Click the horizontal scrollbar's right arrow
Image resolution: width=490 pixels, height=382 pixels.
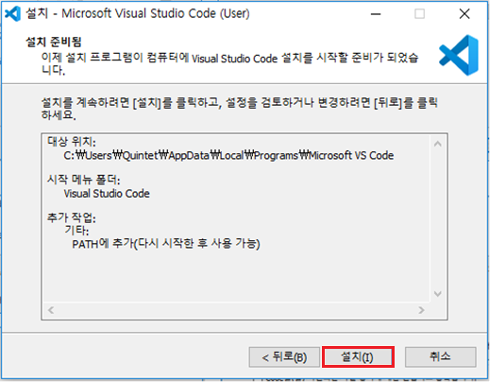[421, 310]
